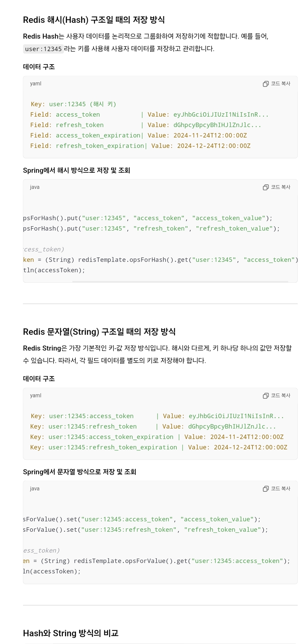Click the gray comment "ess_token)" in the String block
Viewport: 304px width, 644px height.
41,551
